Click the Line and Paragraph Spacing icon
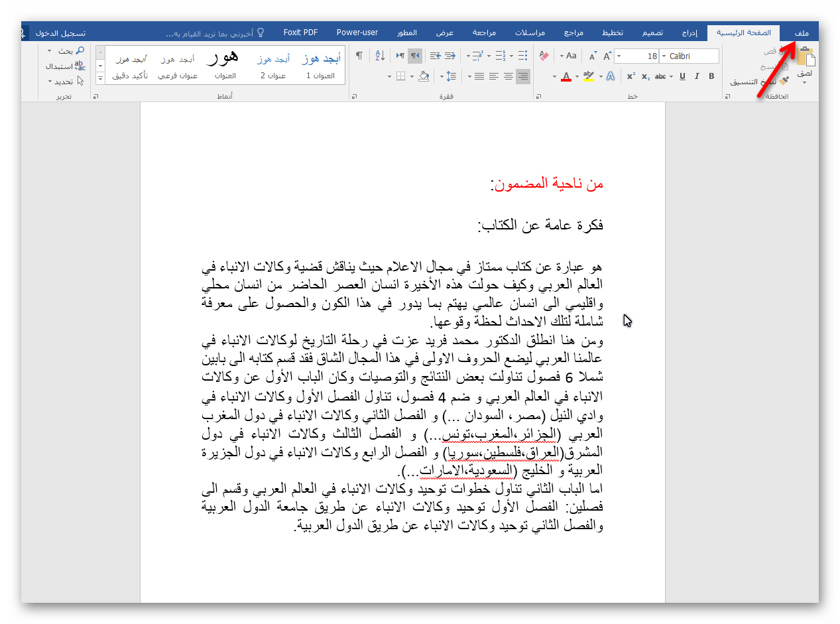The width and height of the screenshot is (840, 624). 451,76
